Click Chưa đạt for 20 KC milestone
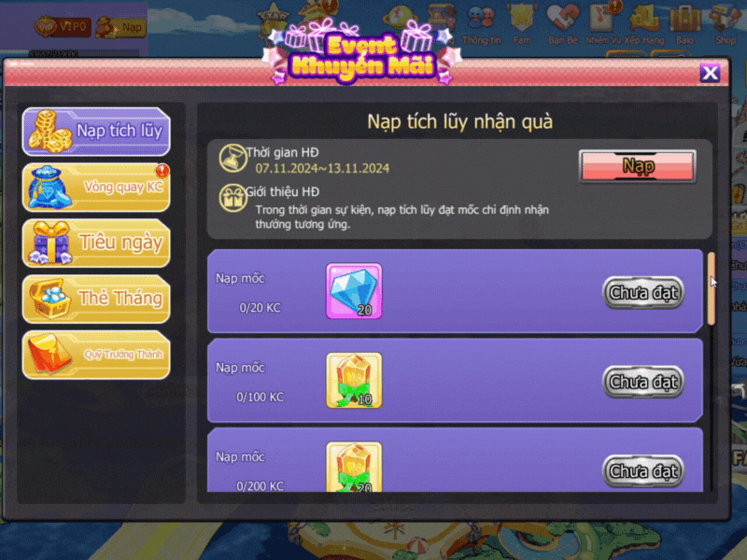This screenshot has width=747, height=560. click(643, 292)
